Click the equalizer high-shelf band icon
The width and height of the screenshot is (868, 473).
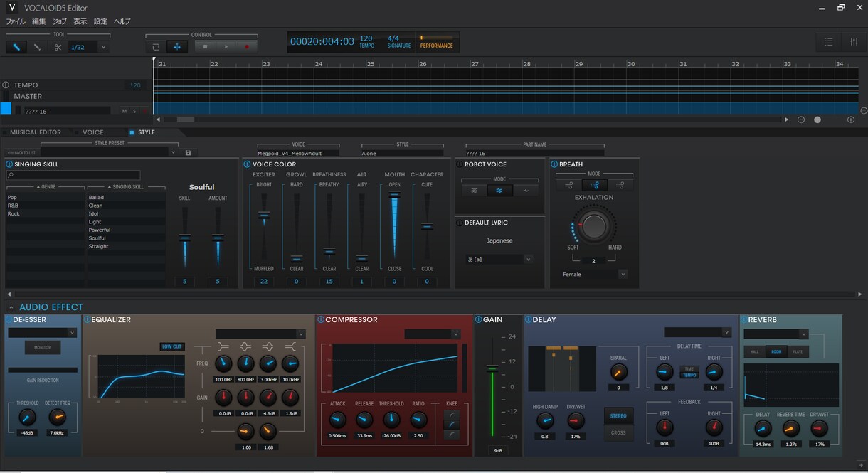coord(290,346)
